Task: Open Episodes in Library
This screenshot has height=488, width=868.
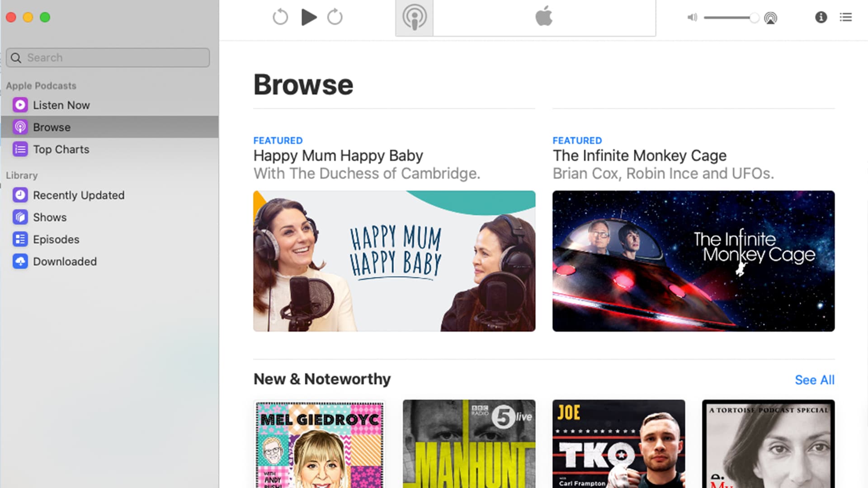Action: (56, 239)
